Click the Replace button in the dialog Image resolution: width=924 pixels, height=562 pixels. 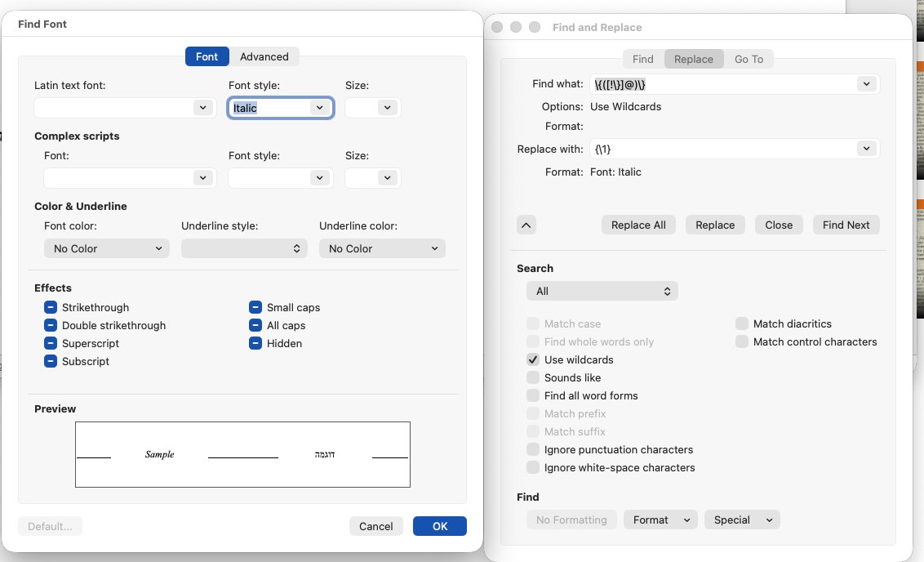[x=715, y=225]
